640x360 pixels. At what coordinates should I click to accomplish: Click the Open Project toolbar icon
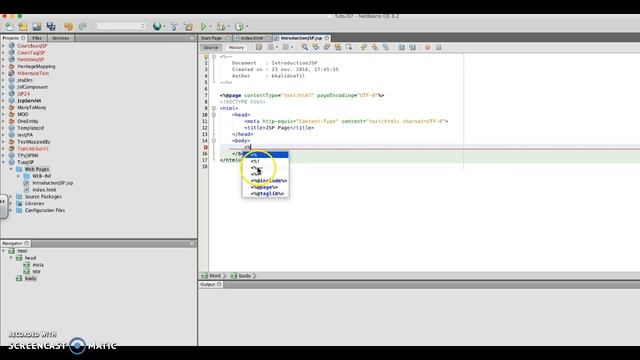37,27
